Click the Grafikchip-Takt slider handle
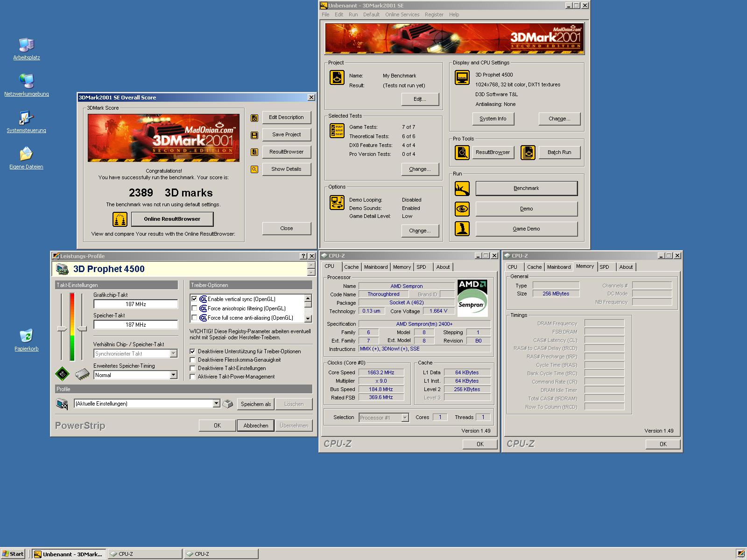 coord(62,329)
